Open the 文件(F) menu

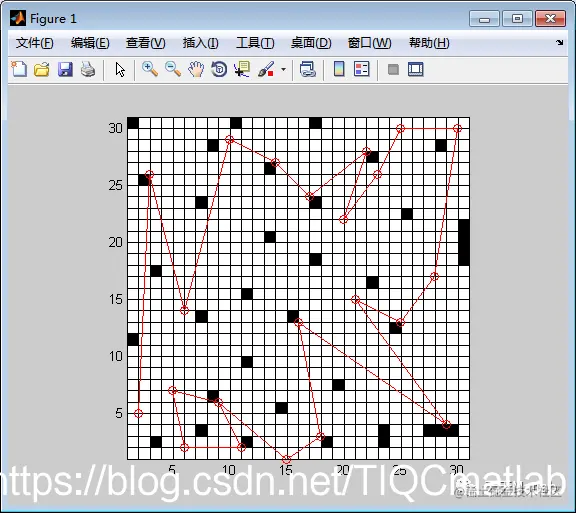tap(35, 43)
